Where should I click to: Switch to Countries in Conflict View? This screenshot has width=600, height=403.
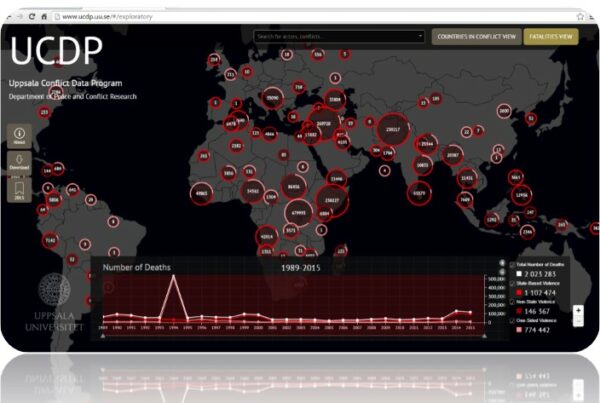pos(476,37)
